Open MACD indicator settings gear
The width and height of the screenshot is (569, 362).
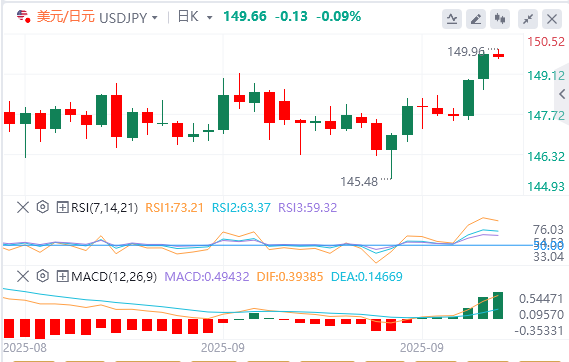43,276
